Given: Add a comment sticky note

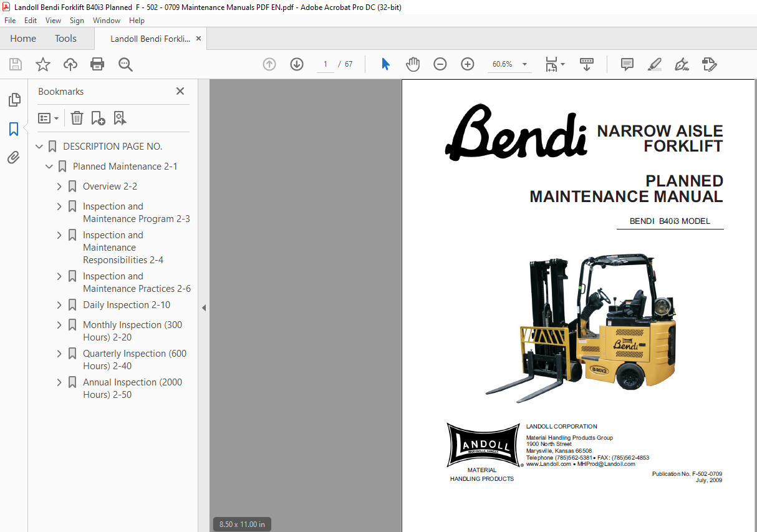Looking at the screenshot, I should [x=627, y=64].
